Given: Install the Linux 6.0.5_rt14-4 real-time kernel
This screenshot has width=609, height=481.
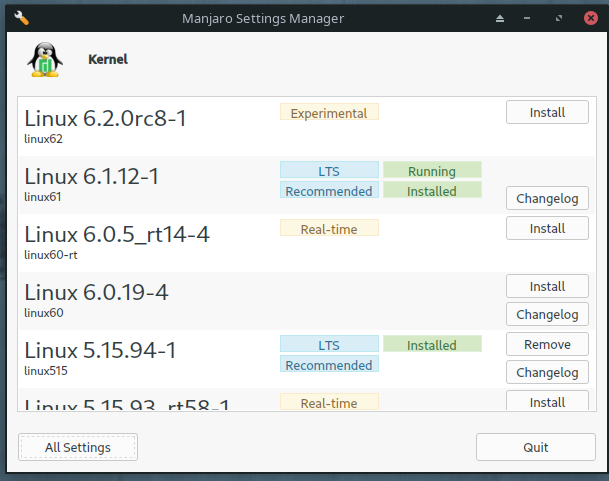Looking at the screenshot, I should pyautogui.click(x=547, y=228).
